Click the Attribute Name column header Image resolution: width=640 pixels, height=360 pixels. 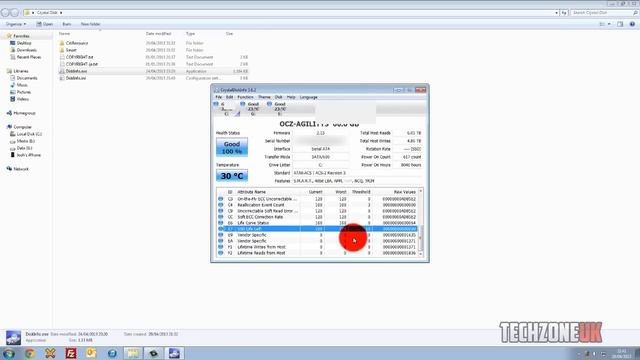(x=251, y=192)
